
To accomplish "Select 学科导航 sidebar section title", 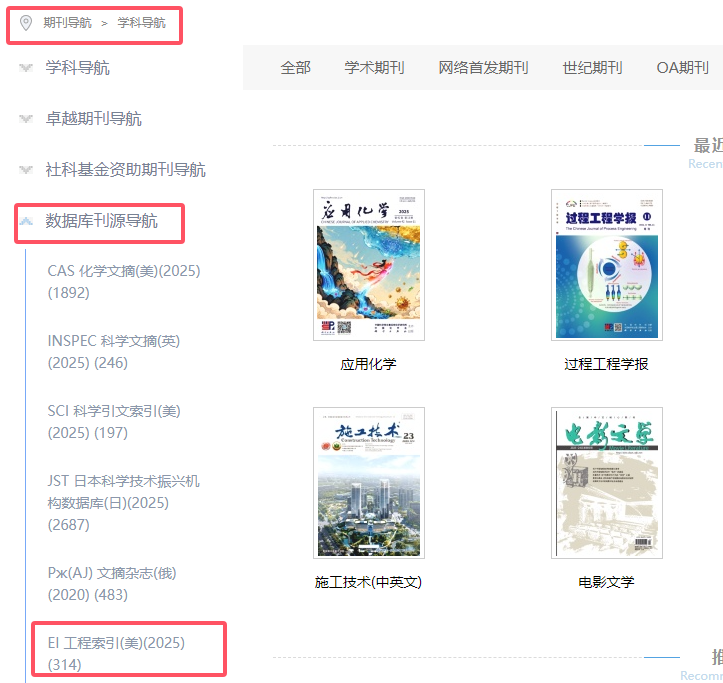I will (77, 68).
